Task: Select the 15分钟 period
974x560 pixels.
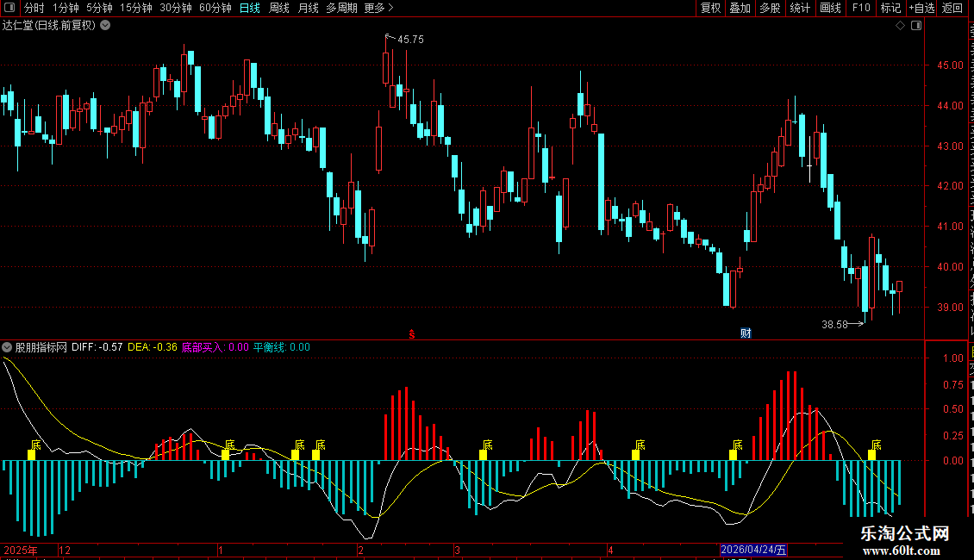Action: pyautogui.click(x=136, y=8)
